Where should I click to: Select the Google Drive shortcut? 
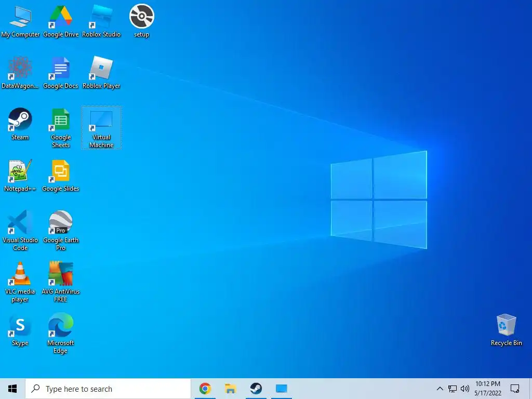point(61,20)
